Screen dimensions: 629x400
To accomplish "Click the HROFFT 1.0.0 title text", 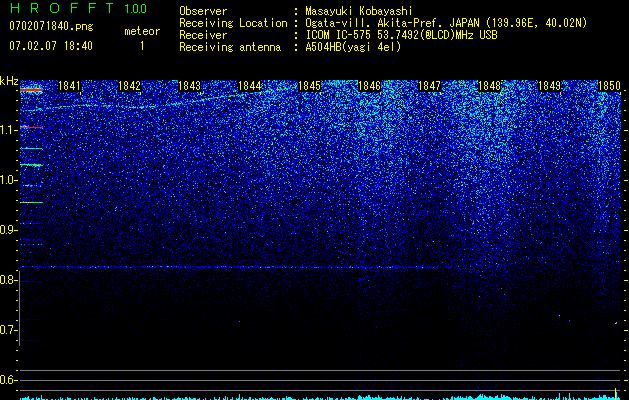I will pos(78,8).
